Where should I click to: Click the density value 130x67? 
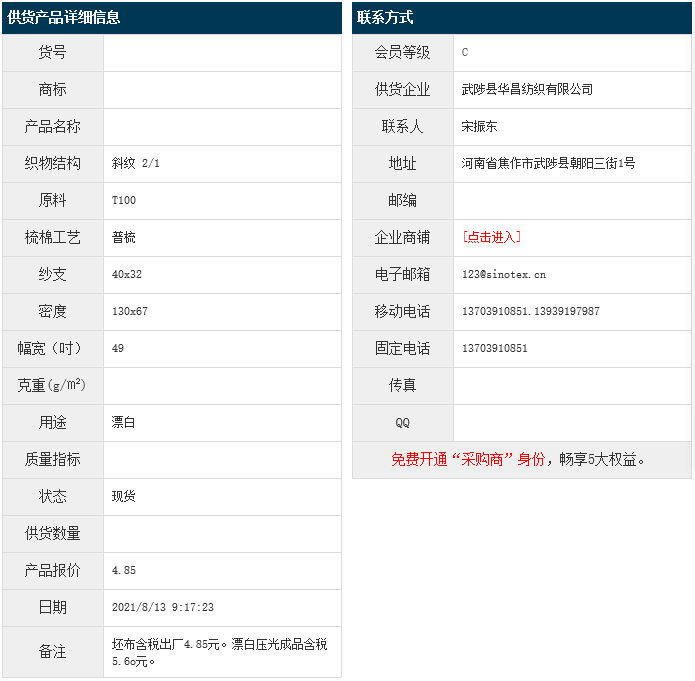[x=130, y=311]
